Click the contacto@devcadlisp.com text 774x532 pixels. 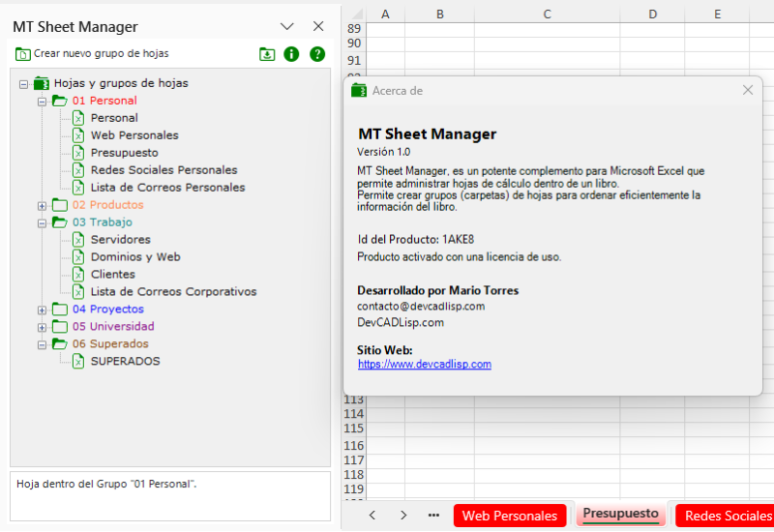(421, 307)
